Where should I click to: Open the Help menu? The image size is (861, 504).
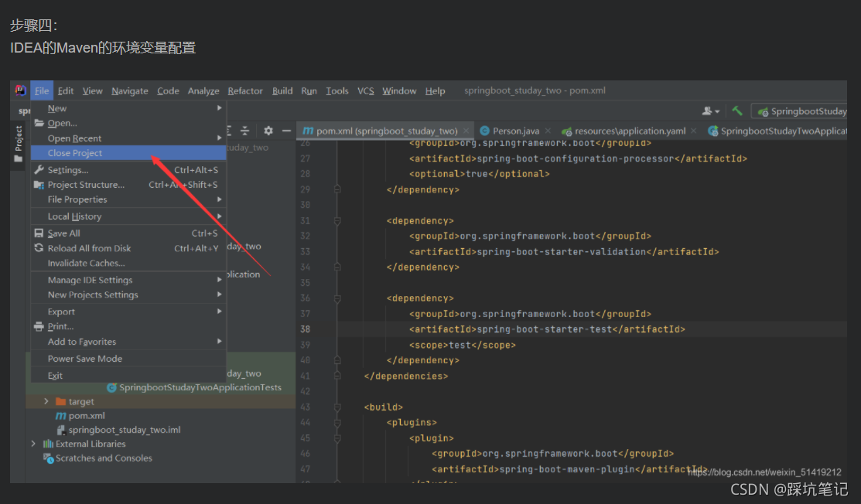pyautogui.click(x=435, y=91)
